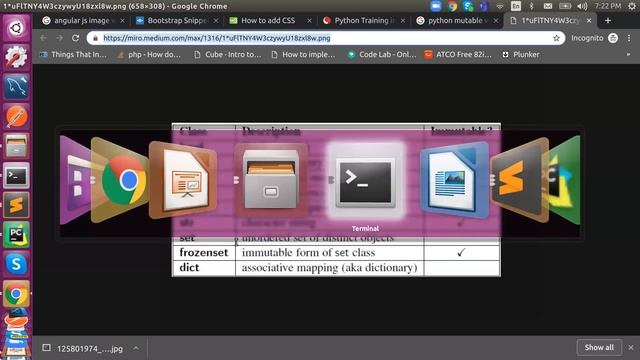This screenshot has height=360, width=640.
Task: Select the 1*uFlTNY4W3czy image tab
Action: point(549,20)
